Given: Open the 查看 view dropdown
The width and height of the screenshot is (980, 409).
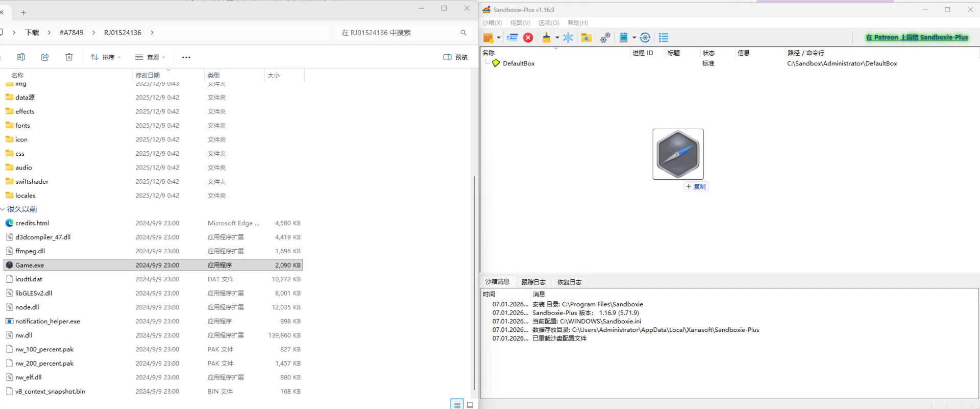Looking at the screenshot, I should (x=150, y=57).
